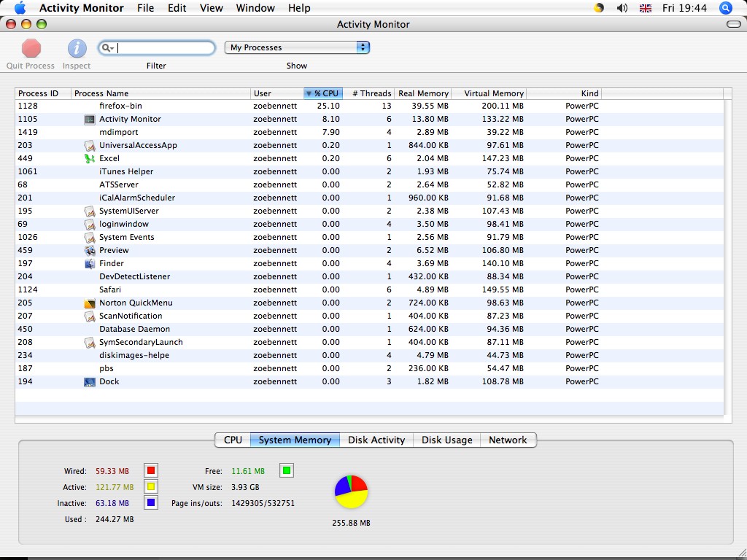This screenshot has height=560, width=747.
Task: Open the British flag input menu
Action: click(x=646, y=8)
